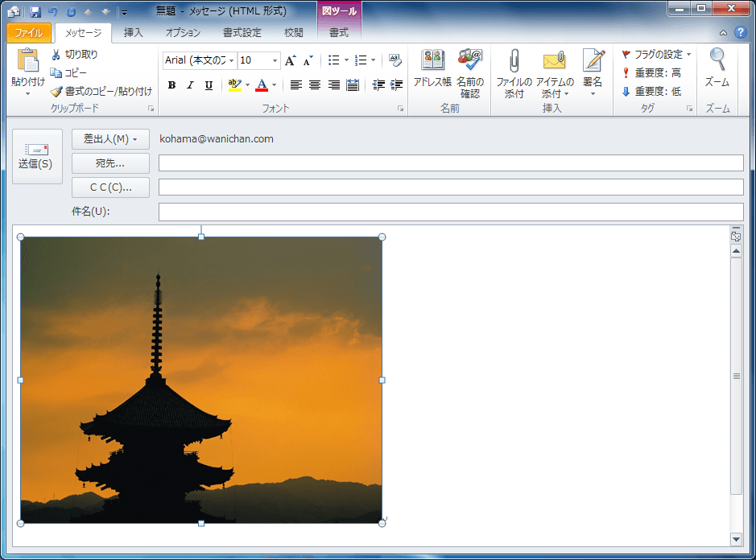Click into the Subject (件名) field
This screenshot has height=560, width=756.
[451, 212]
